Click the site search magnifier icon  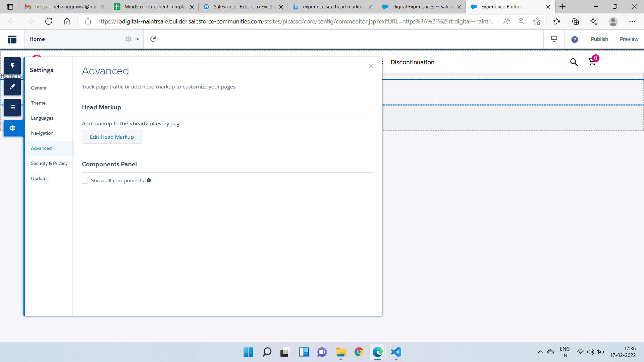(574, 62)
